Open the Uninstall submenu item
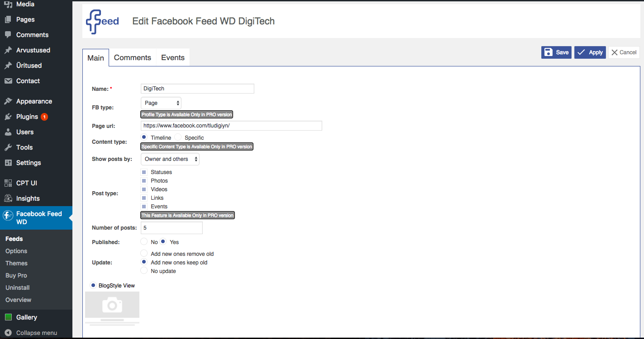The width and height of the screenshot is (644, 339). 18,287
